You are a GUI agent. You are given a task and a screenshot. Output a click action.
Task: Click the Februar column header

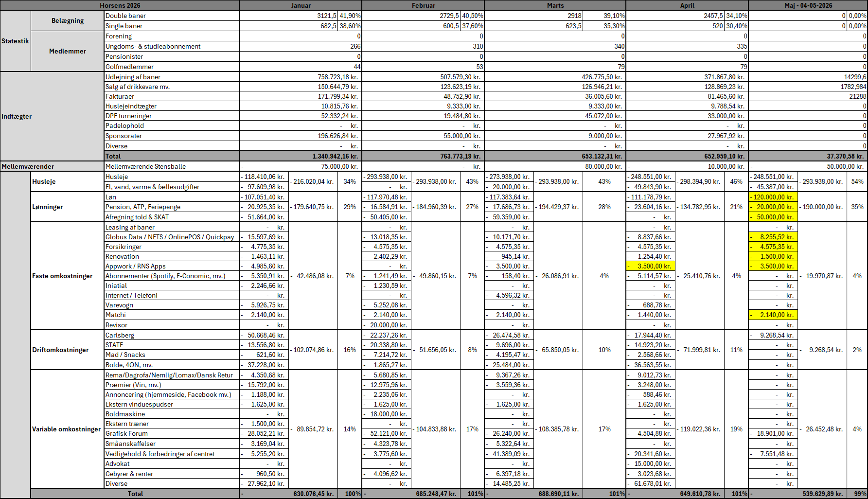423,5
